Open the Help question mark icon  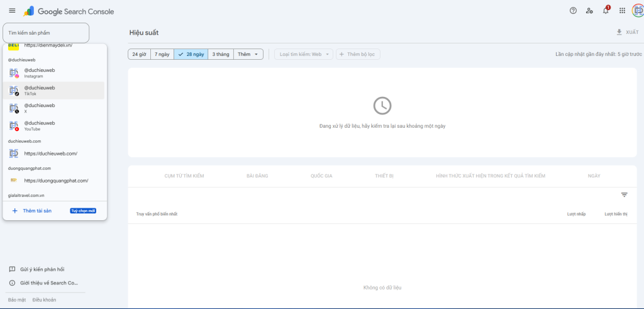click(573, 11)
